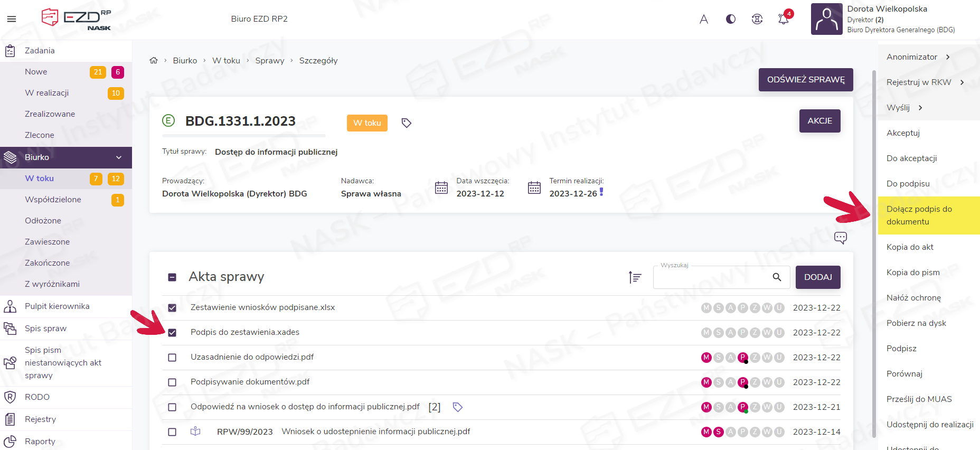Collapse the Biurko sidebar section
The height and width of the screenshot is (450, 980).
click(119, 157)
